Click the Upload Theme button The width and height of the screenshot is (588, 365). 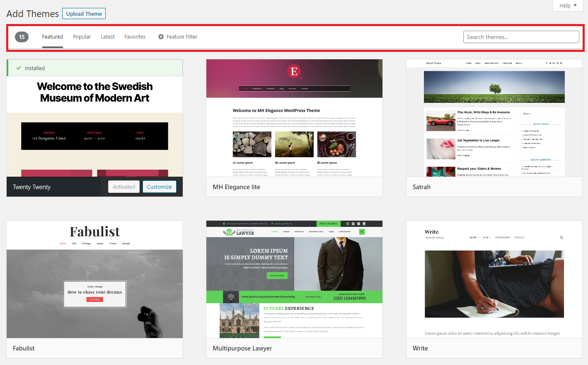pyautogui.click(x=84, y=13)
